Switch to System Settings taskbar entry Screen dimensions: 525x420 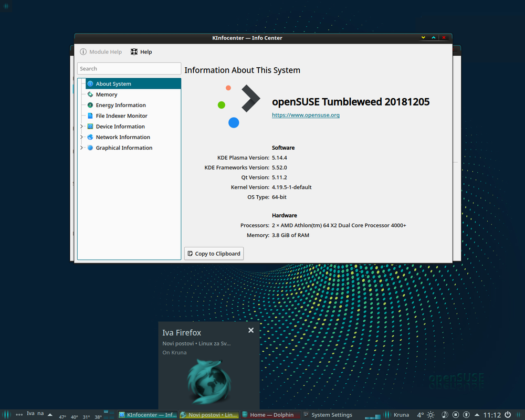pos(328,415)
